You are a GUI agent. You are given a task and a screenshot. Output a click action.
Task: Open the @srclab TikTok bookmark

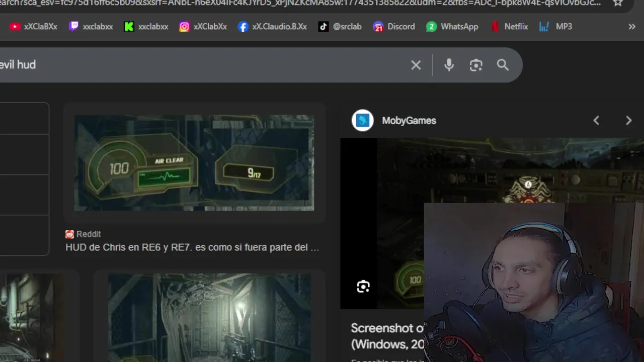pyautogui.click(x=340, y=27)
